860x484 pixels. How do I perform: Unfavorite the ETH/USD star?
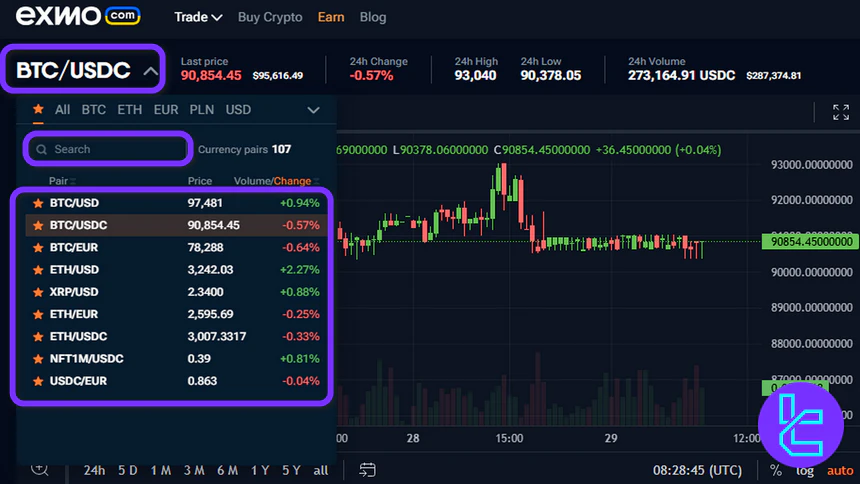38,269
